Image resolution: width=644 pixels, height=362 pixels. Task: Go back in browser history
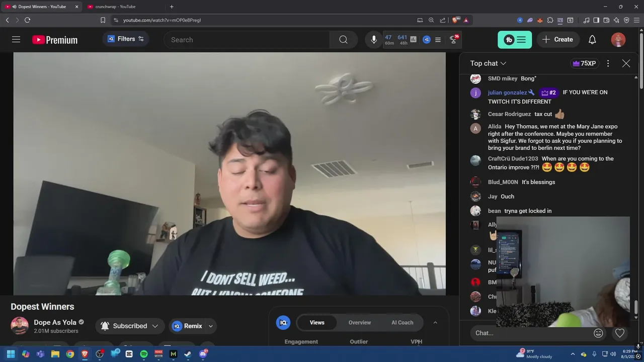click(7, 20)
